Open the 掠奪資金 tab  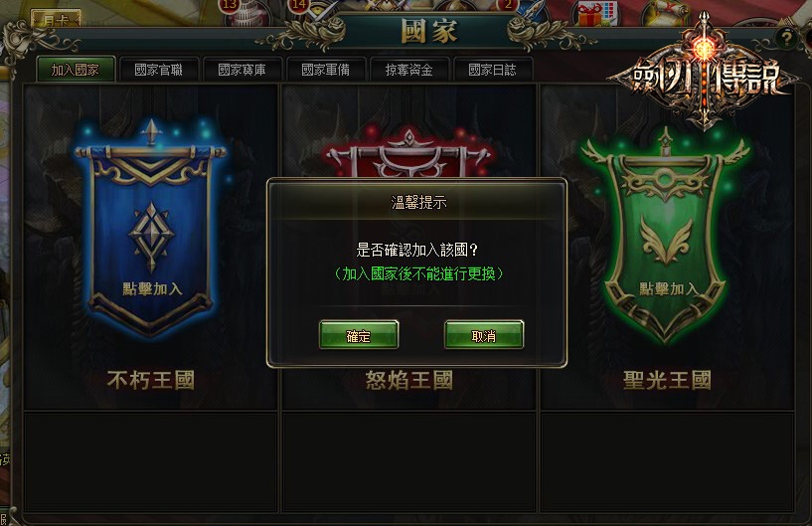[409, 70]
